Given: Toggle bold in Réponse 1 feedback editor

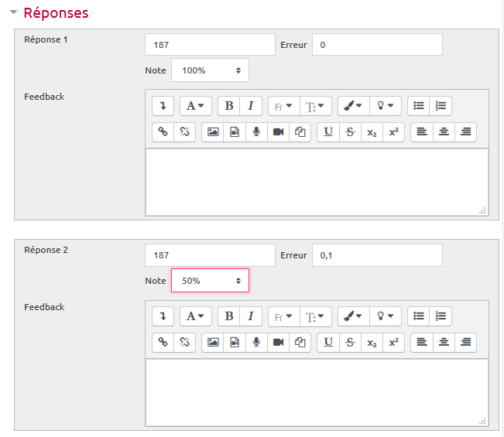Looking at the screenshot, I should (229, 106).
